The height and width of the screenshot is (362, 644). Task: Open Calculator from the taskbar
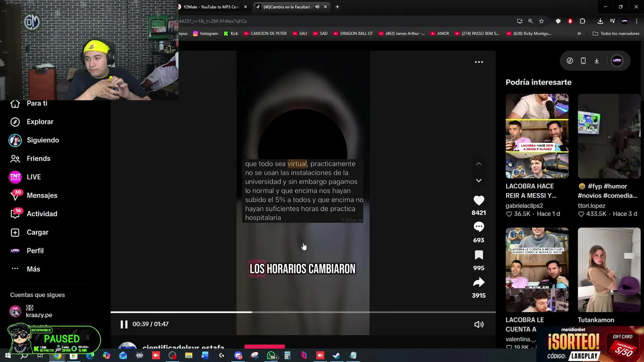(x=287, y=355)
